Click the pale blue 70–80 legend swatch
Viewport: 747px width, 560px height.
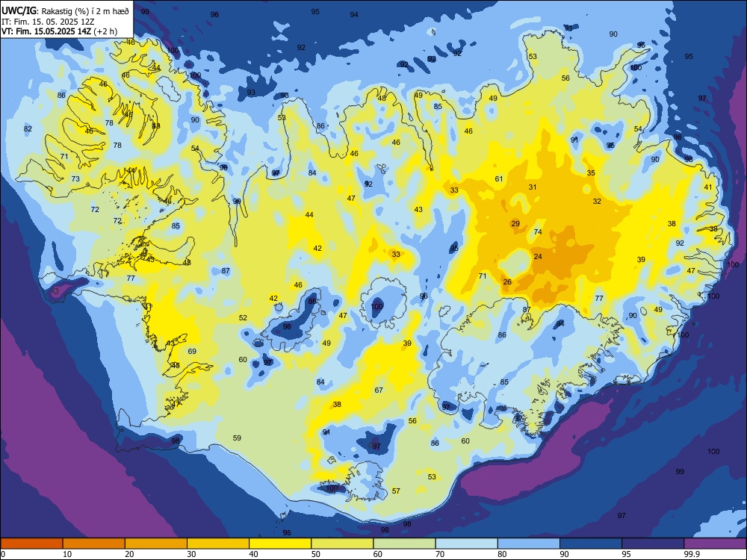(x=466, y=544)
